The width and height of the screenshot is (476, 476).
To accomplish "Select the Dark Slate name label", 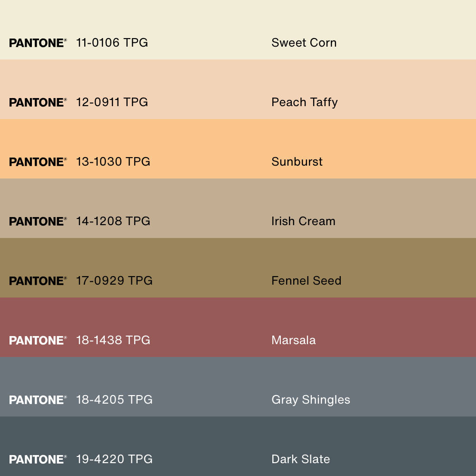I will [300, 459].
